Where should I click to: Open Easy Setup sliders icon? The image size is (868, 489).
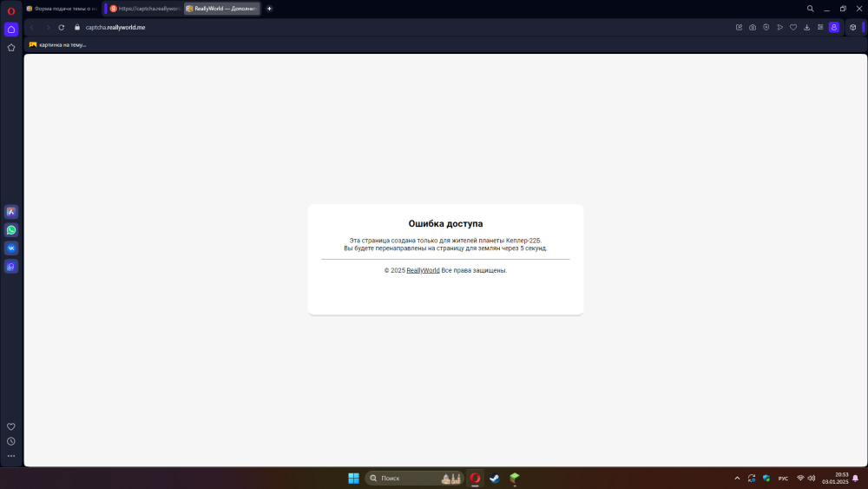[820, 27]
